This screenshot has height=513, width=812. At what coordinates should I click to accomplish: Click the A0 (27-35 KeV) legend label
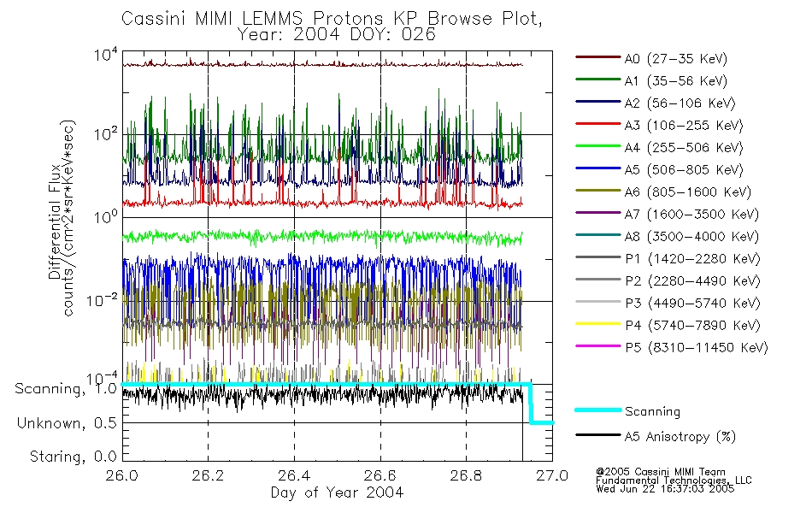(675, 58)
